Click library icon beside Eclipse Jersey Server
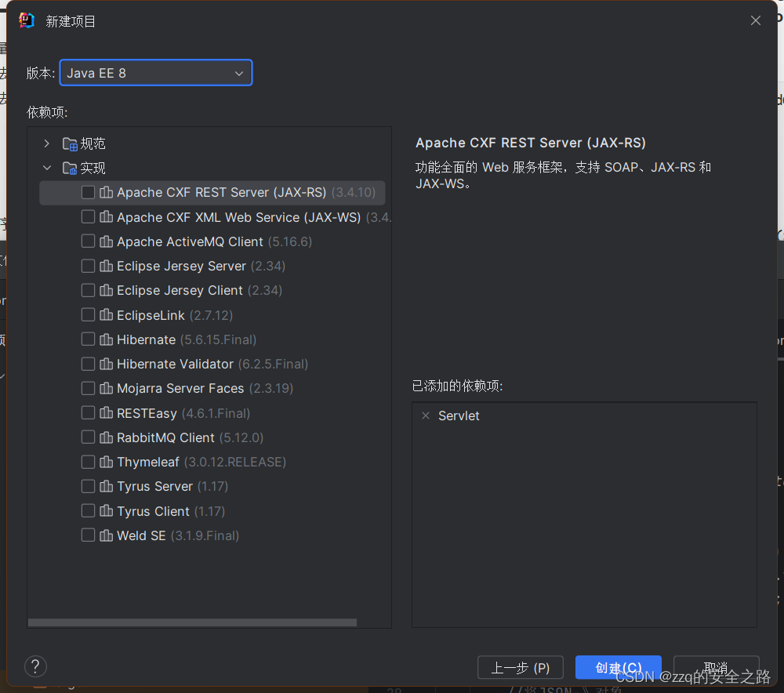The width and height of the screenshot is (784, 693). click(106, 266)
